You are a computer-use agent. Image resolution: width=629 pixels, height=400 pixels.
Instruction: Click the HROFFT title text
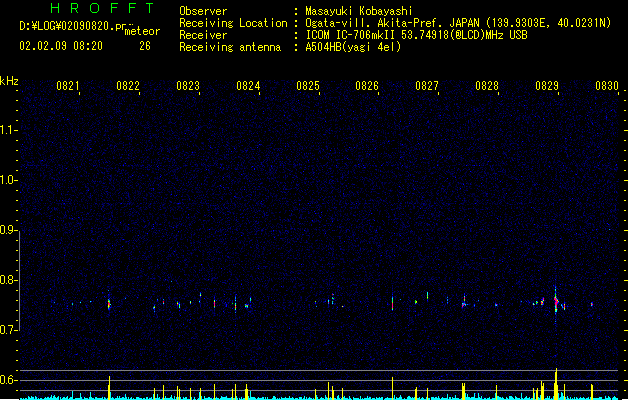[x=102, y=8]
